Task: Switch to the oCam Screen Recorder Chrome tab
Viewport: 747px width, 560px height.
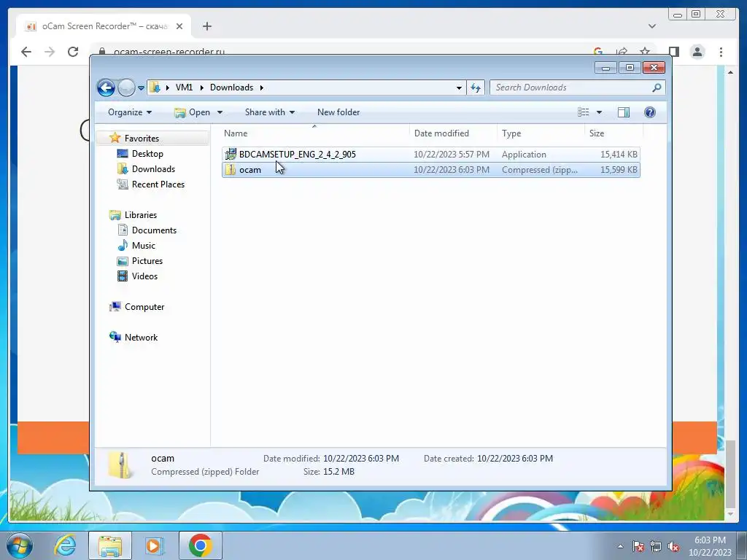Action: pos(104,27)
